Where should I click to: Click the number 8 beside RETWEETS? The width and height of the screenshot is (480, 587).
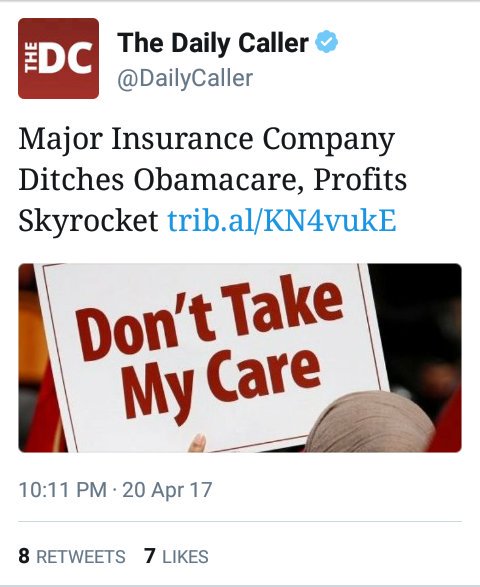24,556
